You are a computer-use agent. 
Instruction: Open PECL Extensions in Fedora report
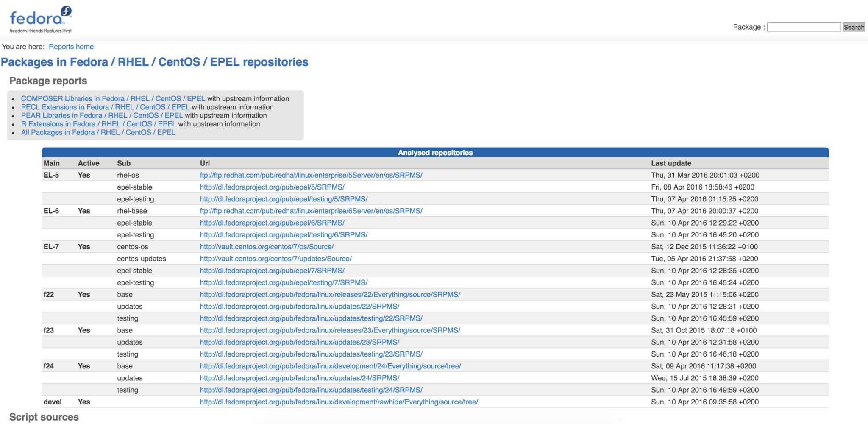click(106, 107)
